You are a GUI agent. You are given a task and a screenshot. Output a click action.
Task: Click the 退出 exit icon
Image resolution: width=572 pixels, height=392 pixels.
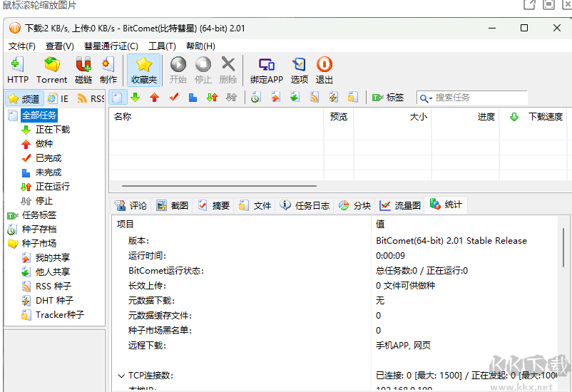coord(325,70)
